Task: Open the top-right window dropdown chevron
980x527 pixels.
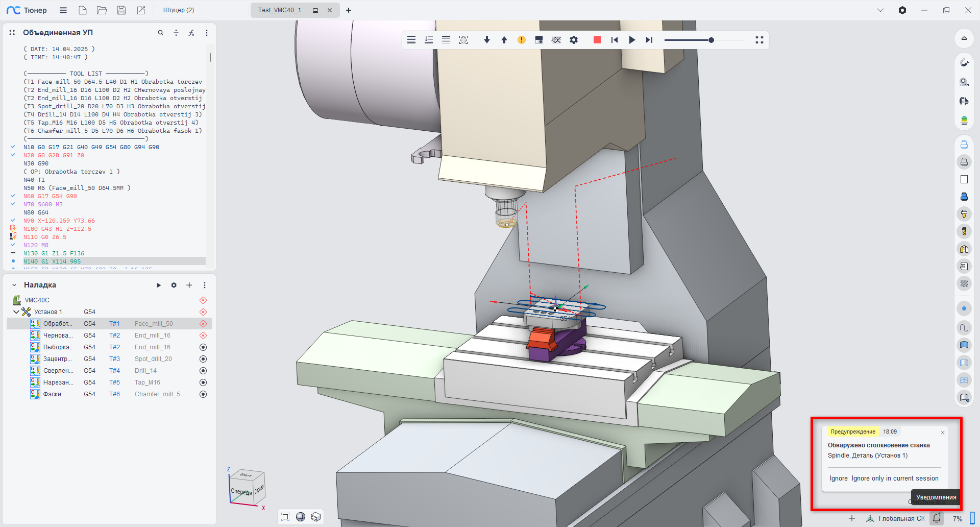Action: [x=880, y=10]
